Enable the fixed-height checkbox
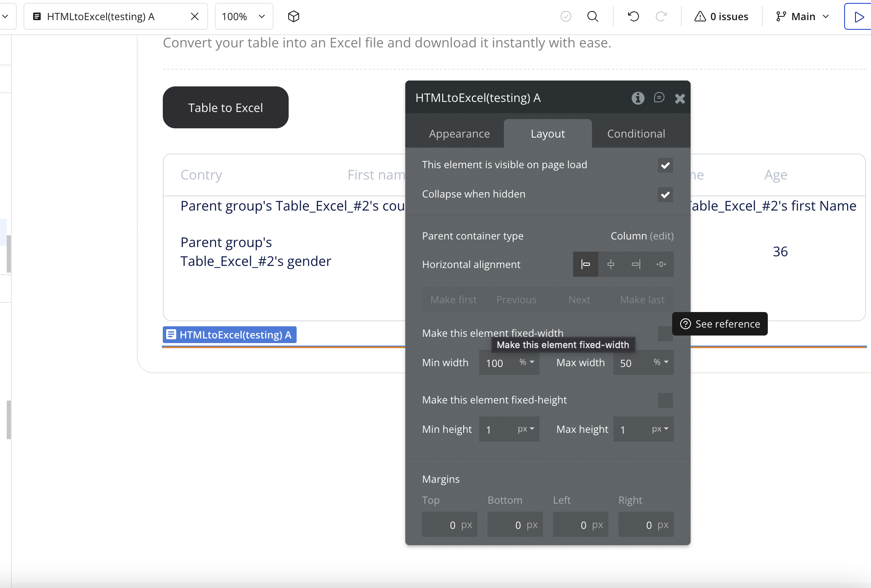871x588 pixels. tap(665, 400)
